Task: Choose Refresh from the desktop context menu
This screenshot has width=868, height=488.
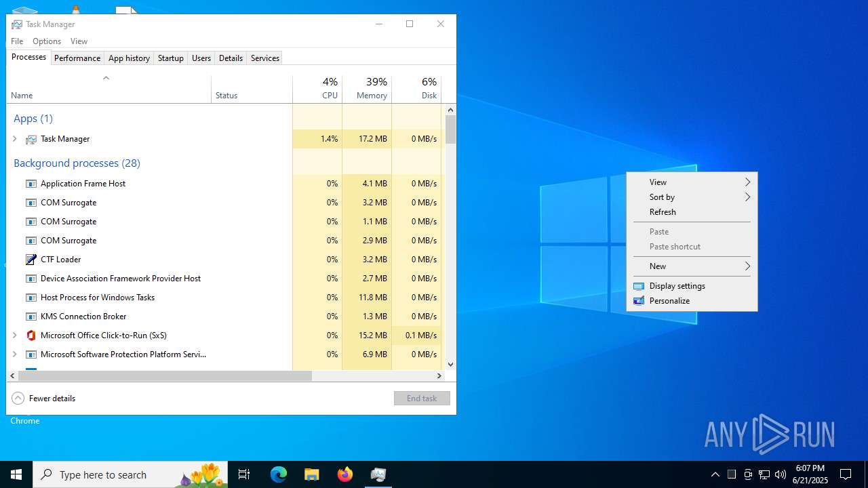Action: point(692,212)
